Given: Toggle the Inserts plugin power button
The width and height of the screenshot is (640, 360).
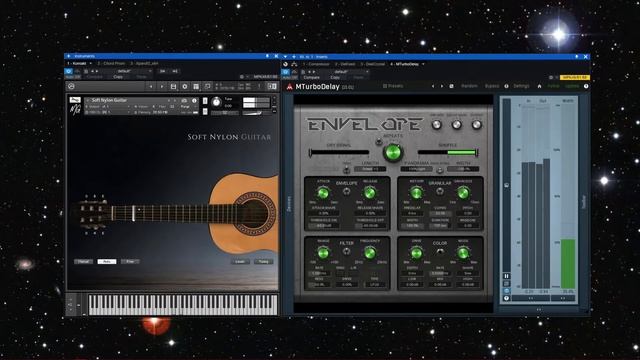Looking at the screenshot, I should (x=286, y=72).
